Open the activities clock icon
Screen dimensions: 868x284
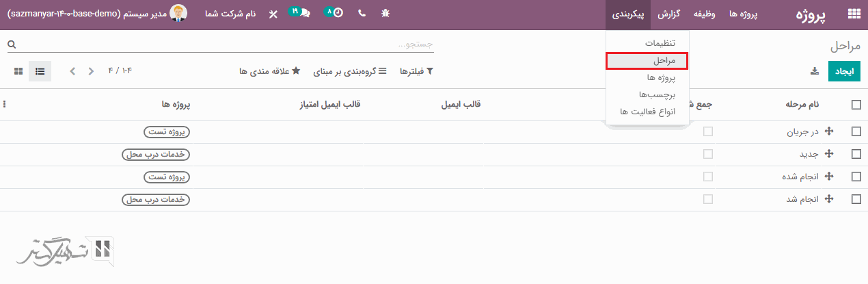[334, 14]
